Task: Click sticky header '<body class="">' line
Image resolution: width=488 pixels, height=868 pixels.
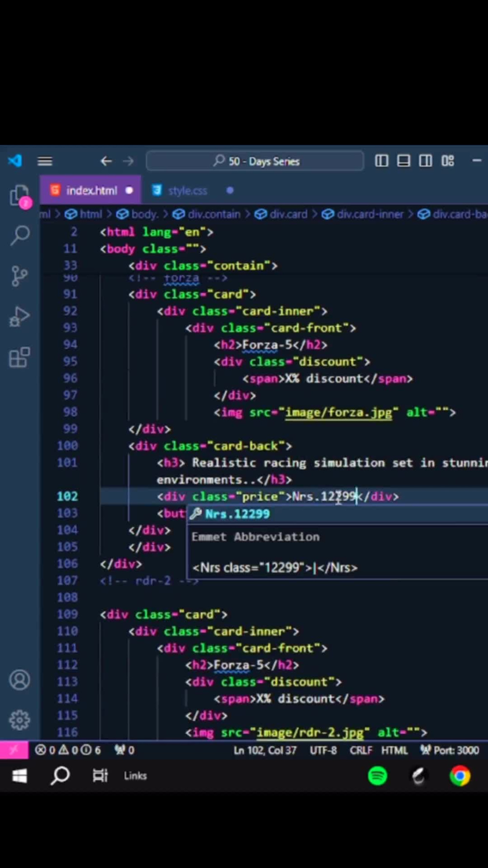Action: (x=153, y=249)
